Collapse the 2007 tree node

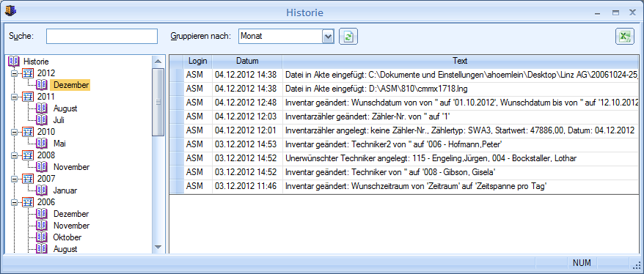coord(15,179)
